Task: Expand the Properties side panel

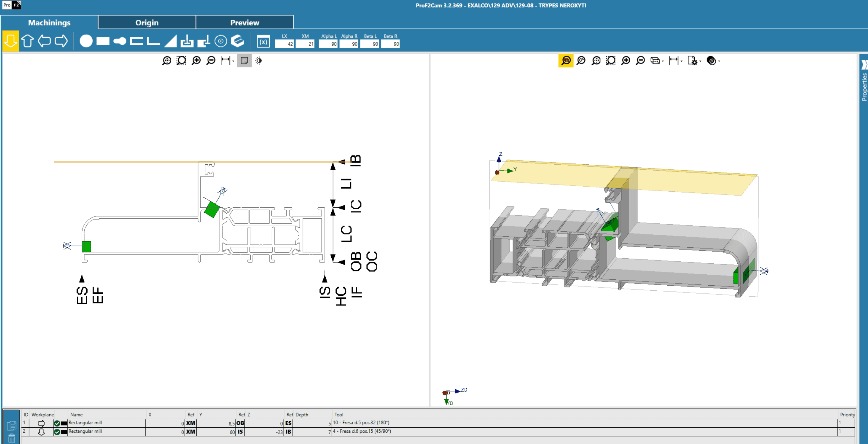Action: [864, 81]
